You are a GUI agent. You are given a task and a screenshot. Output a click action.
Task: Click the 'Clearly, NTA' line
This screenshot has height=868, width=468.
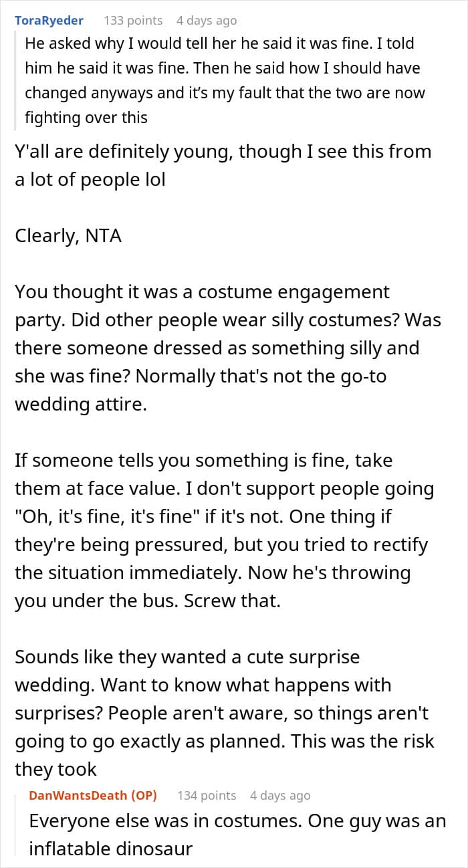(x=68, y=236)
